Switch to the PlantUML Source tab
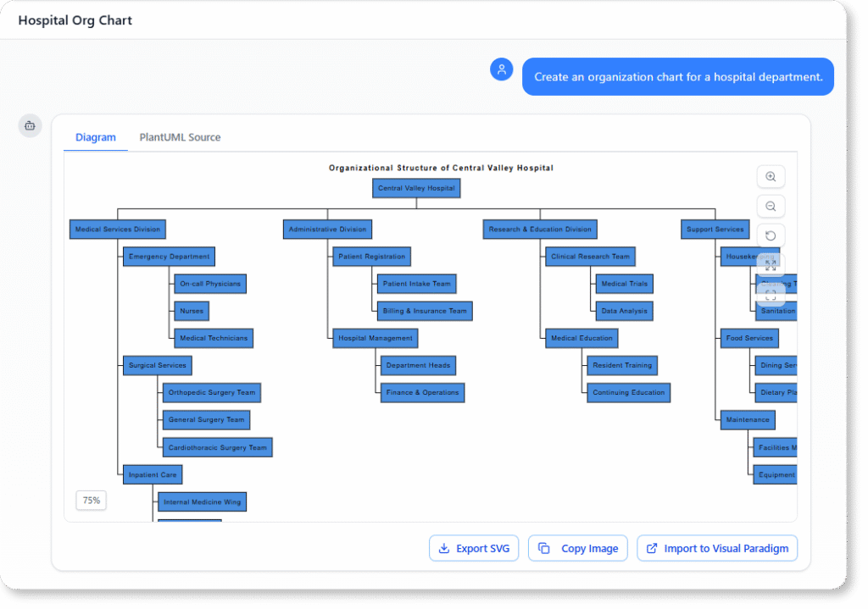 tap(180, 137)
